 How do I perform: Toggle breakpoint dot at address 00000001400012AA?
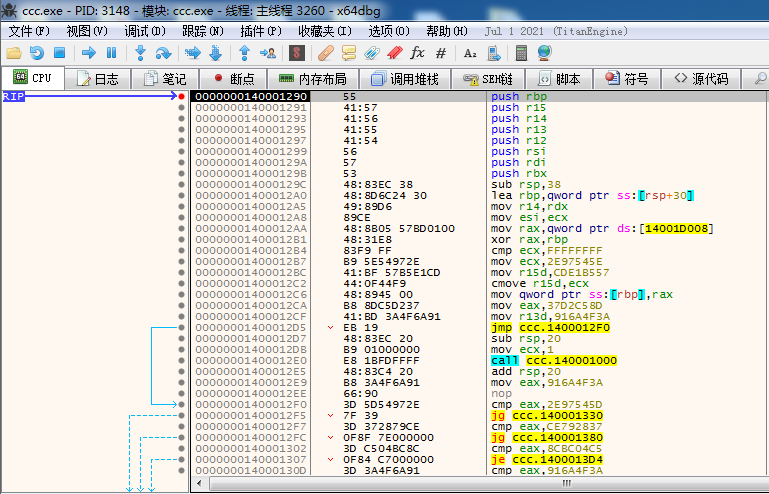181,229
